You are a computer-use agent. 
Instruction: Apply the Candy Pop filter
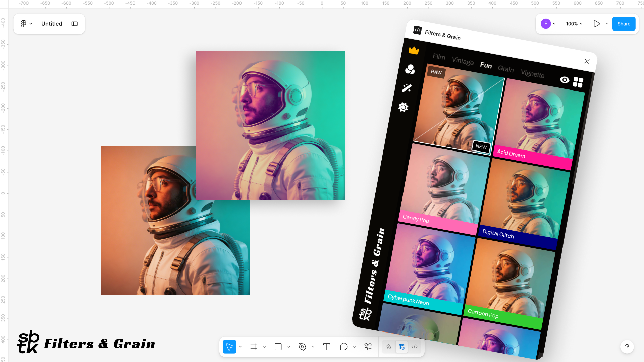click(444, 189)
